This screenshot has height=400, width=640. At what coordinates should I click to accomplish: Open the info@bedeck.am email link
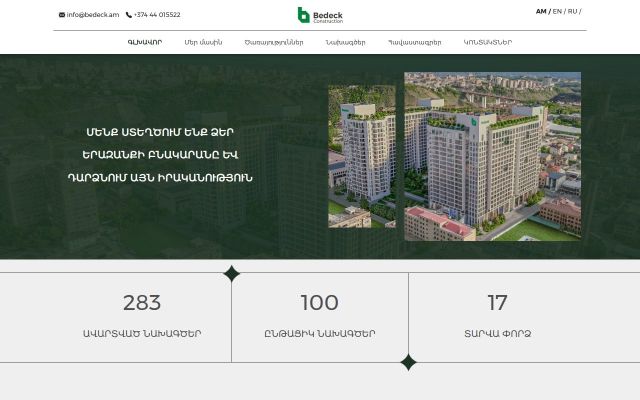pyautogui.click(x=93, y=15)
